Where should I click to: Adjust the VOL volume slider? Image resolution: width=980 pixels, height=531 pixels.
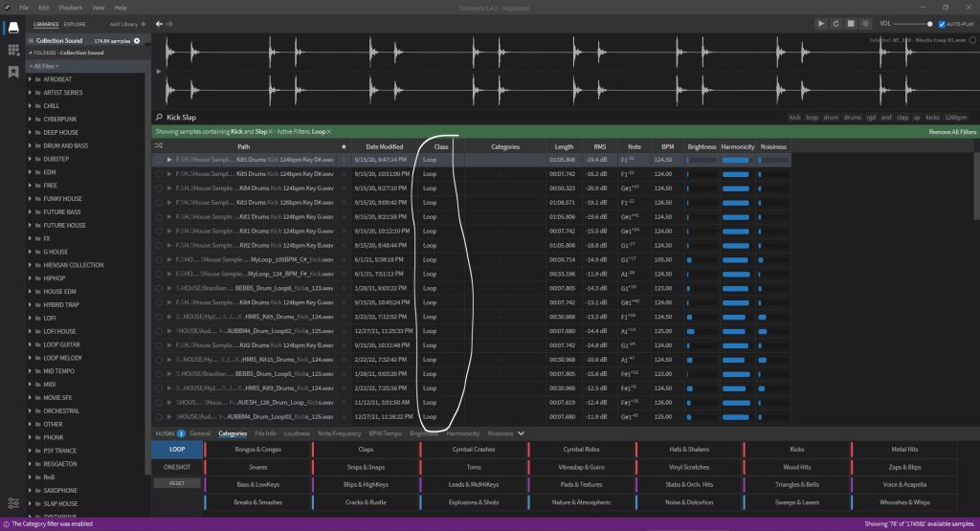(x=912, y=24)
